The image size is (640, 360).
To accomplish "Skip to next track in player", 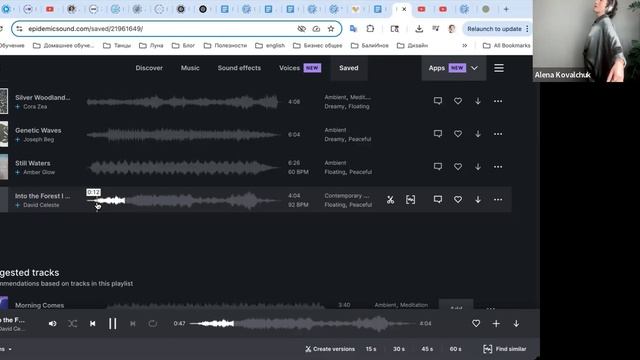I will (133, 324).
